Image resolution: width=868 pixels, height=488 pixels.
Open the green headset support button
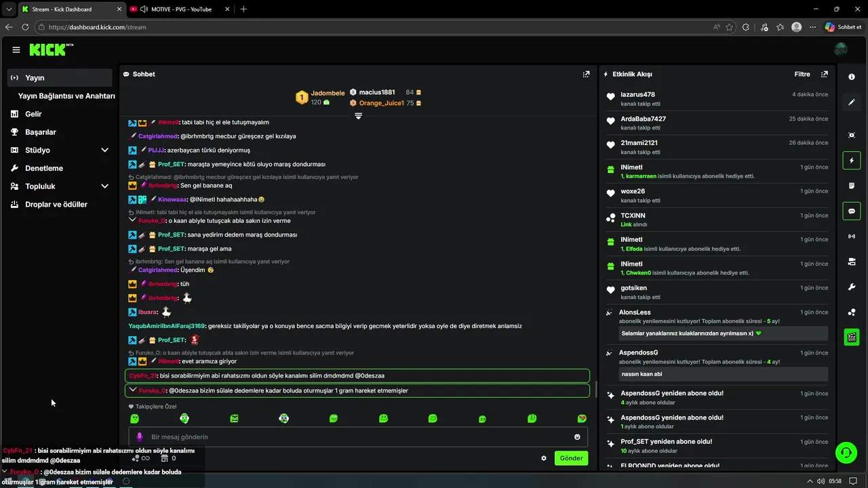[x=845, y=452]
